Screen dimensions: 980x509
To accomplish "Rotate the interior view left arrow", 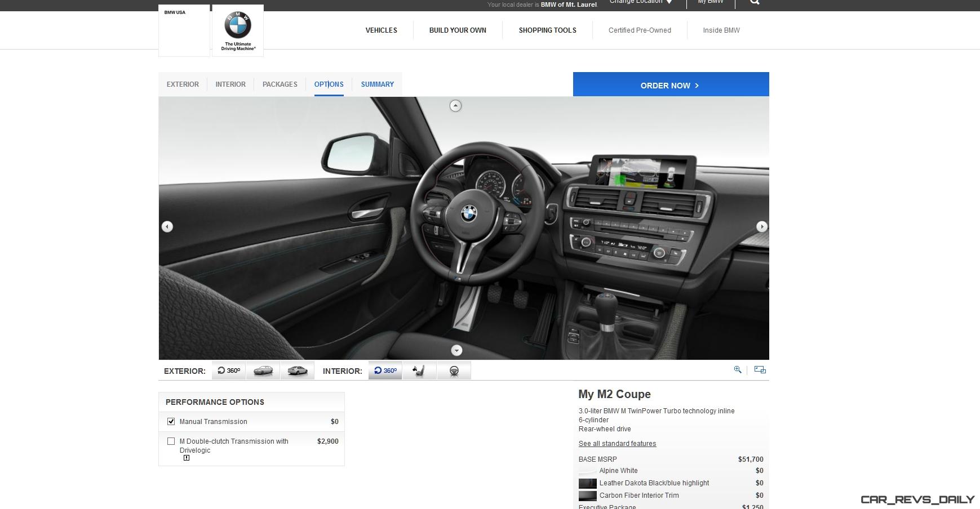I will coord(167,226).
